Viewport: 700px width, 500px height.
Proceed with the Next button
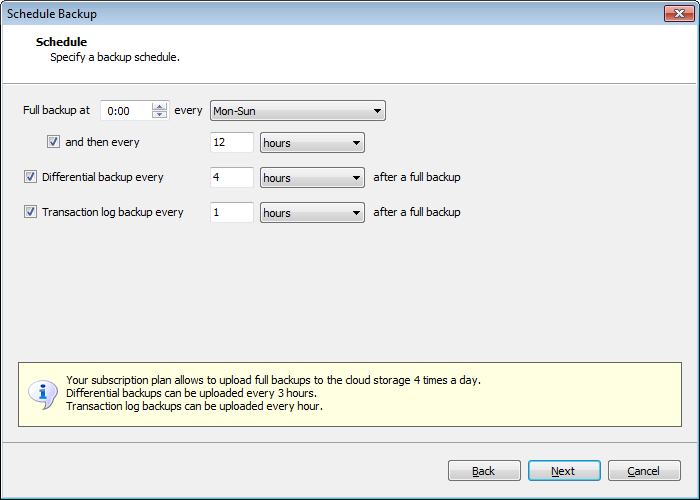(563, 471)
